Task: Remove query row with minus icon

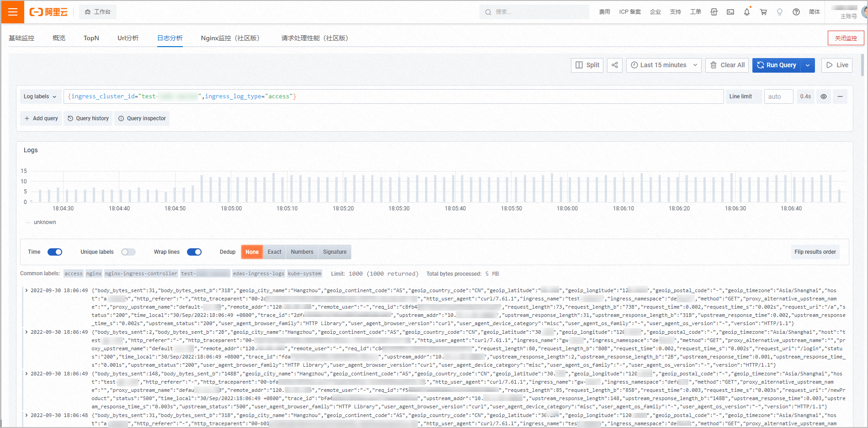Action: click(x=840, y=96)
